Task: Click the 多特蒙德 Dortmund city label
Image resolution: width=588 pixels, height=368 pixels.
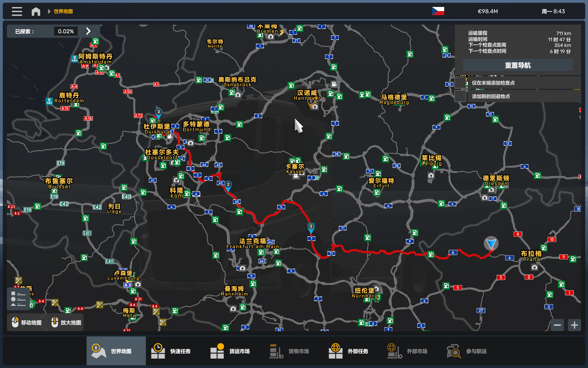Action: [196, 126]
